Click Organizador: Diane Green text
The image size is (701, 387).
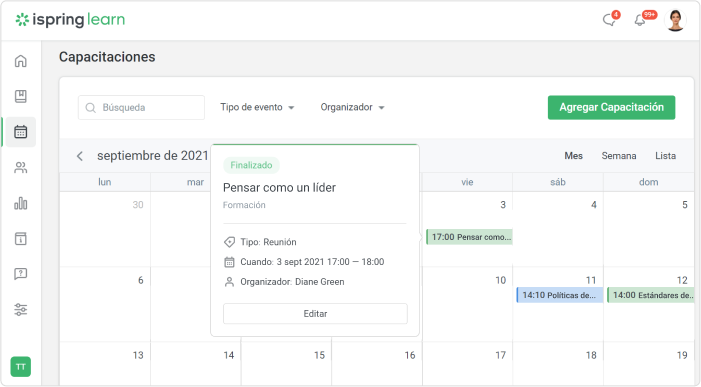[292, 282]
